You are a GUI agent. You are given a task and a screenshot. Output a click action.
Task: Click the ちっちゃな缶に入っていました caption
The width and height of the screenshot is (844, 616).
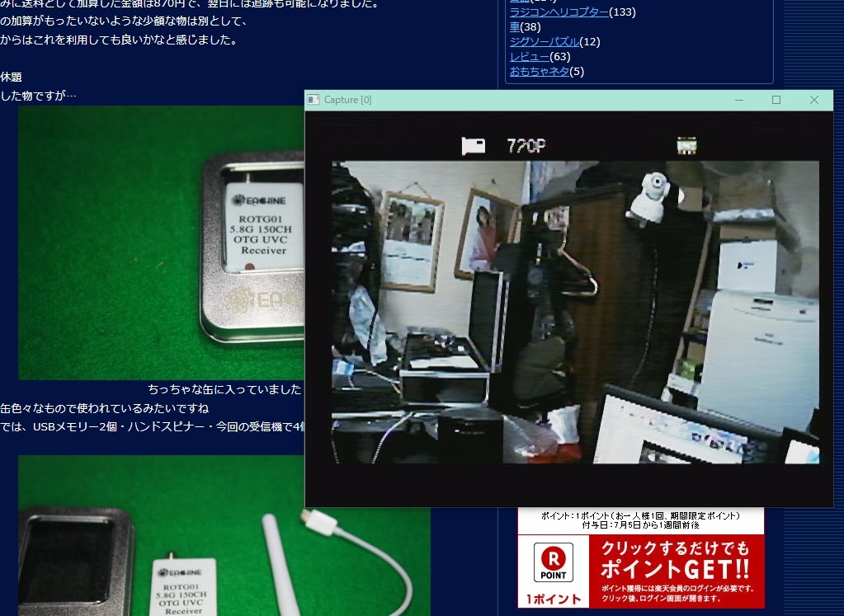point(224,388)
